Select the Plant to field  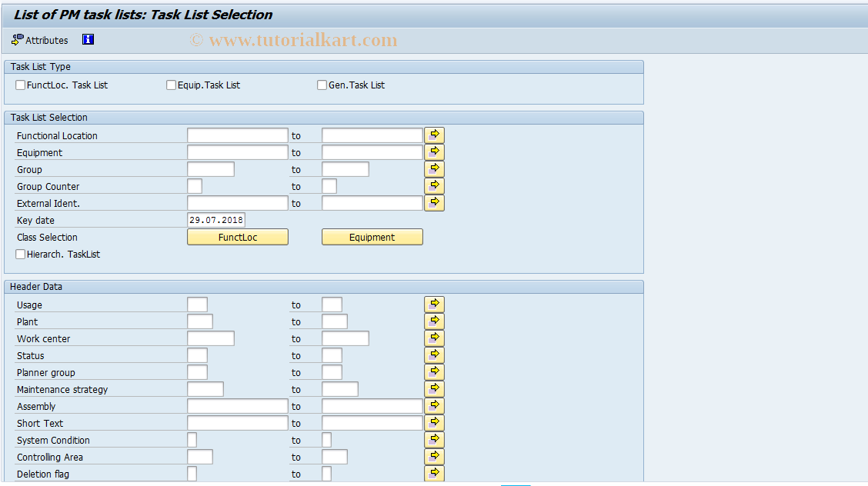coord(335,321)
